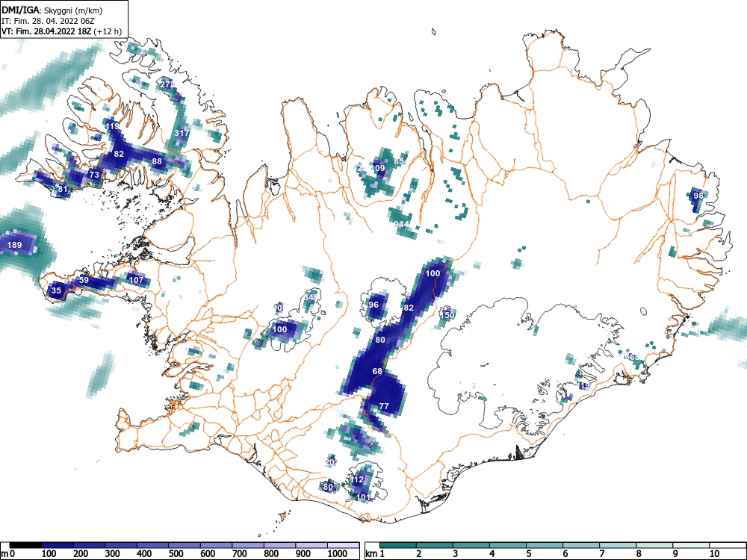
Task: Select the black 0 m swatch in legend
Action: pos(25,545)
